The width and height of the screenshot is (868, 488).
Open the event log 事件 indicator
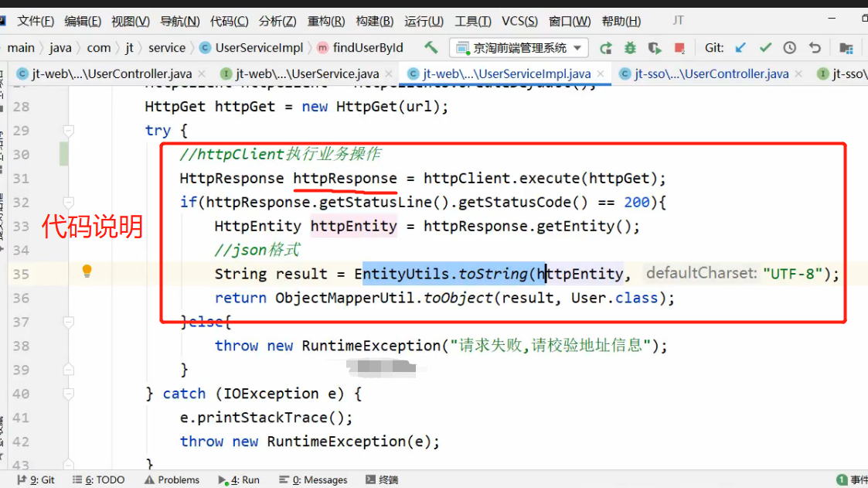click(853, 479)
